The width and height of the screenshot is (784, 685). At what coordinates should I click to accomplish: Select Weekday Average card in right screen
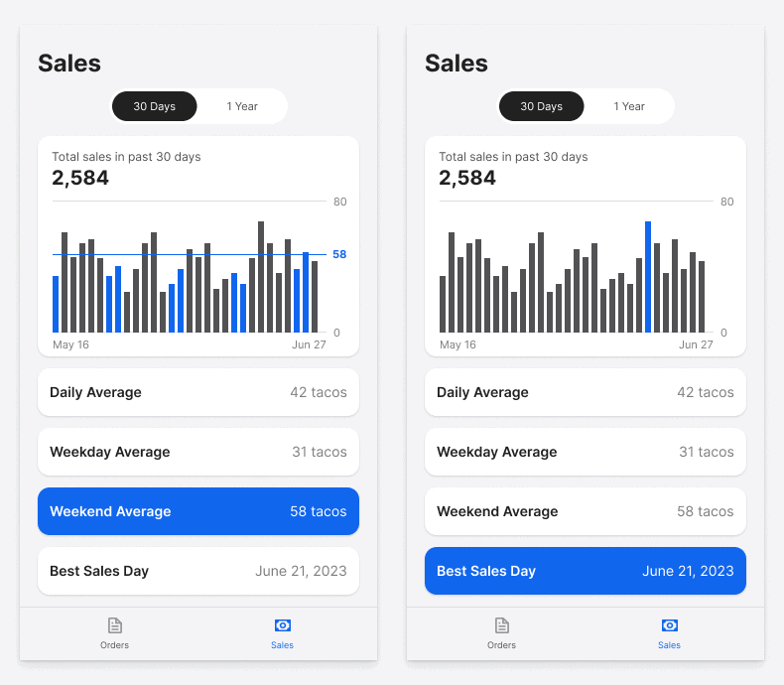tap(586, 452)
